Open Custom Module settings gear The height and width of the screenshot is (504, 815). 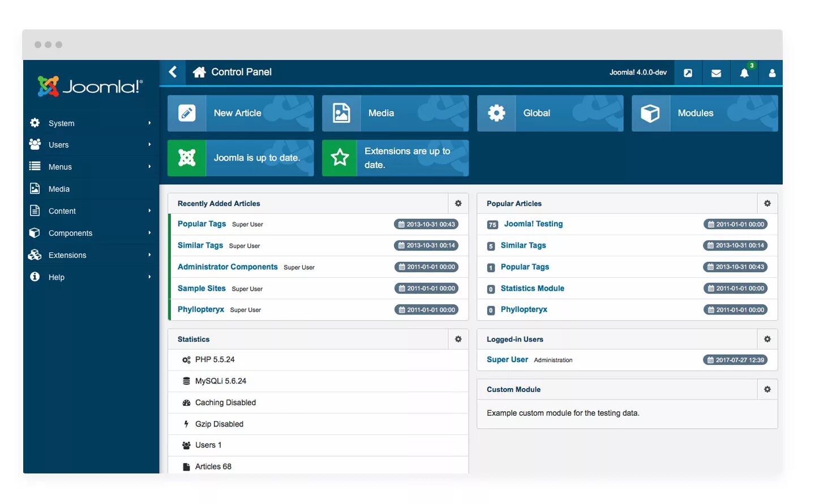(767, 390)
